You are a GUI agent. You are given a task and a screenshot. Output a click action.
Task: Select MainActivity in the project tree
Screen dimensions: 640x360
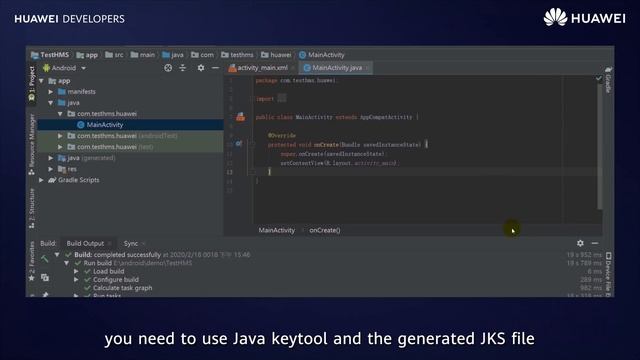pyautogui.click(x=104, y=125)
